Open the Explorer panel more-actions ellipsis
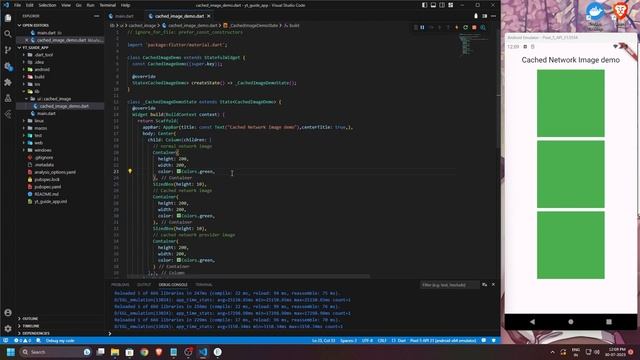 tap(97, 16)
